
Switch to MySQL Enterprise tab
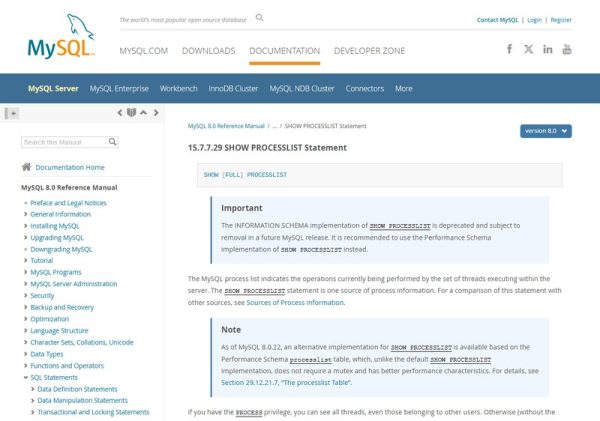coord(119,88)
